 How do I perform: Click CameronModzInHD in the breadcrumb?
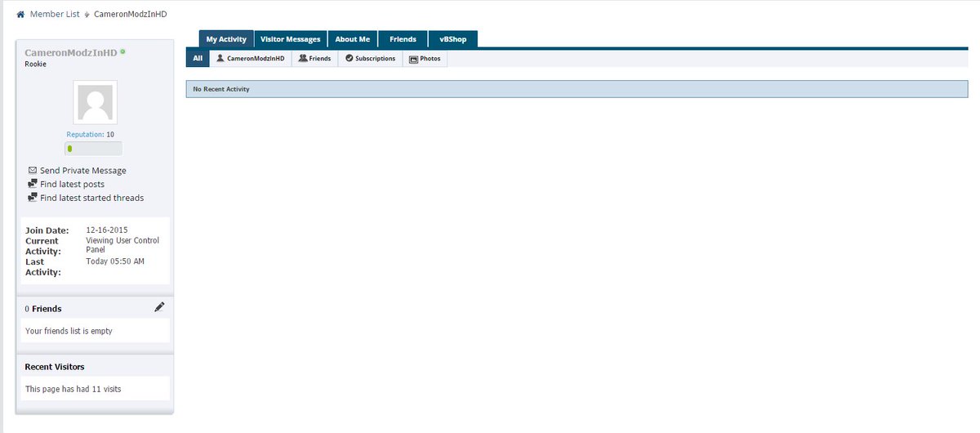[x=131, y=15]
